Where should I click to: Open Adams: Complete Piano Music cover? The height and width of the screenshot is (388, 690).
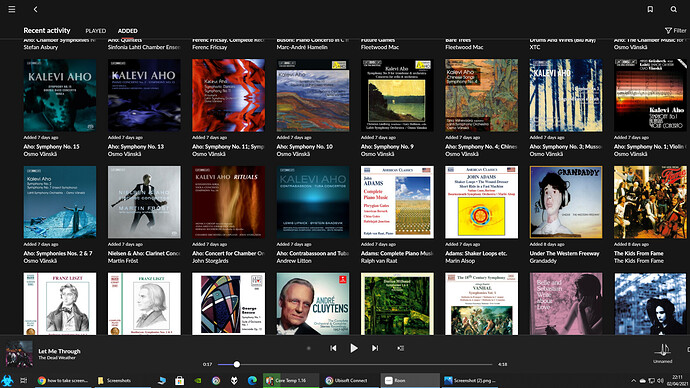coord(397,202)
